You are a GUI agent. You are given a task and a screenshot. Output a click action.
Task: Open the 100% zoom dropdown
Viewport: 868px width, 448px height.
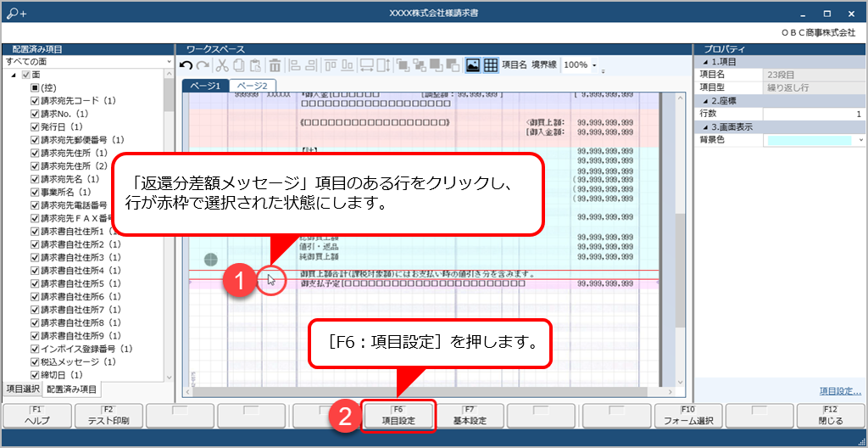594,65
